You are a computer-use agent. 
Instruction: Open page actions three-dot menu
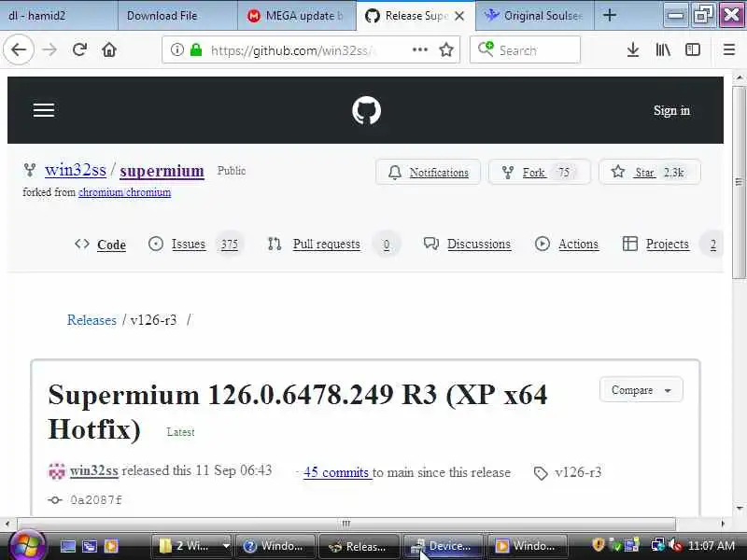[419, 49]
